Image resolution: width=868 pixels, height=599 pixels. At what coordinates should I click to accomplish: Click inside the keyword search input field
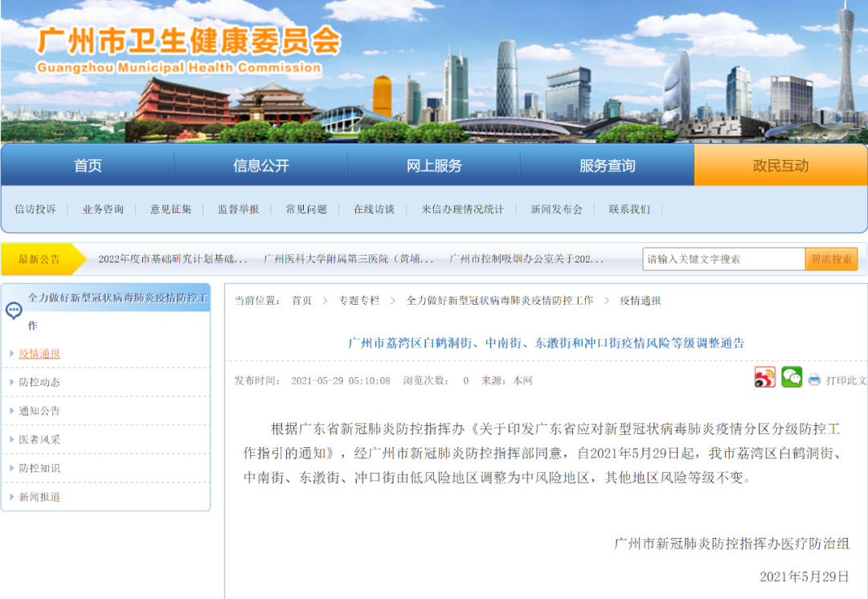pos(723,258)
